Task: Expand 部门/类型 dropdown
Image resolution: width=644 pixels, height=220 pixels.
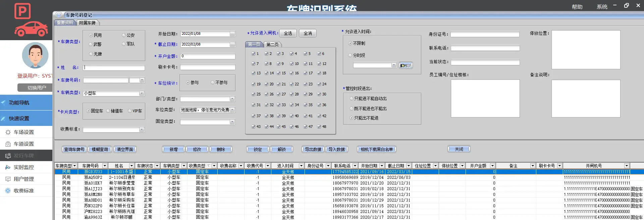Action: [x=232, y=99]
